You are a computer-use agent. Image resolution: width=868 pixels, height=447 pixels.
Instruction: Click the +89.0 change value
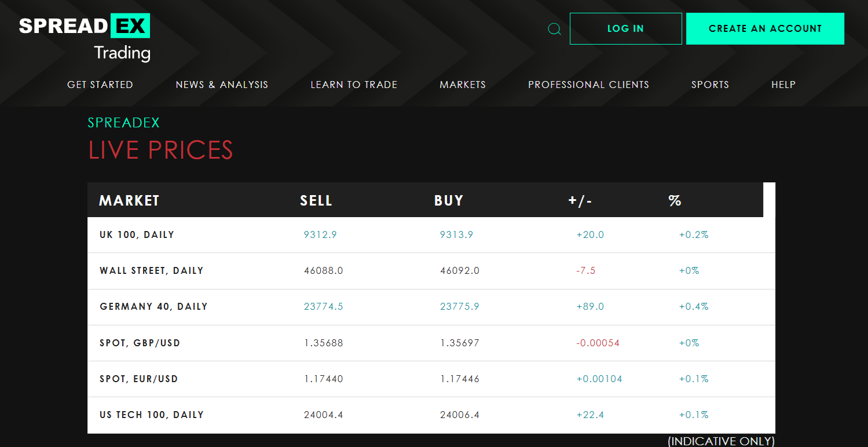(590, 307)
